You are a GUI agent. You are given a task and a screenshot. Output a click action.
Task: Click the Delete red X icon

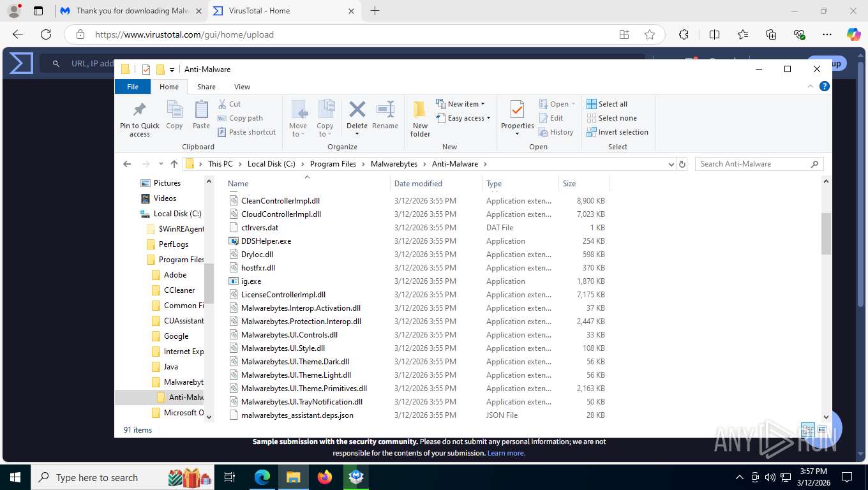[357, 109]
